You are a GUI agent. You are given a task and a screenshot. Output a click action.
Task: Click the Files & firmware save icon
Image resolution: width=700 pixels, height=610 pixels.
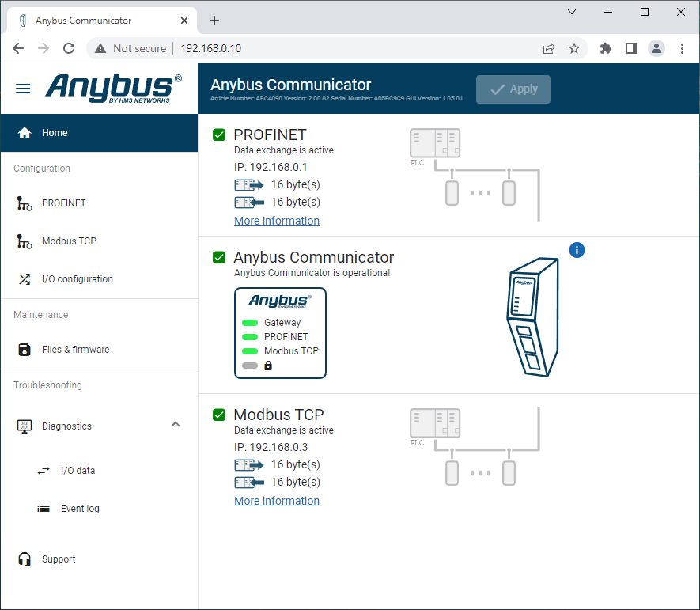point(24,350)
